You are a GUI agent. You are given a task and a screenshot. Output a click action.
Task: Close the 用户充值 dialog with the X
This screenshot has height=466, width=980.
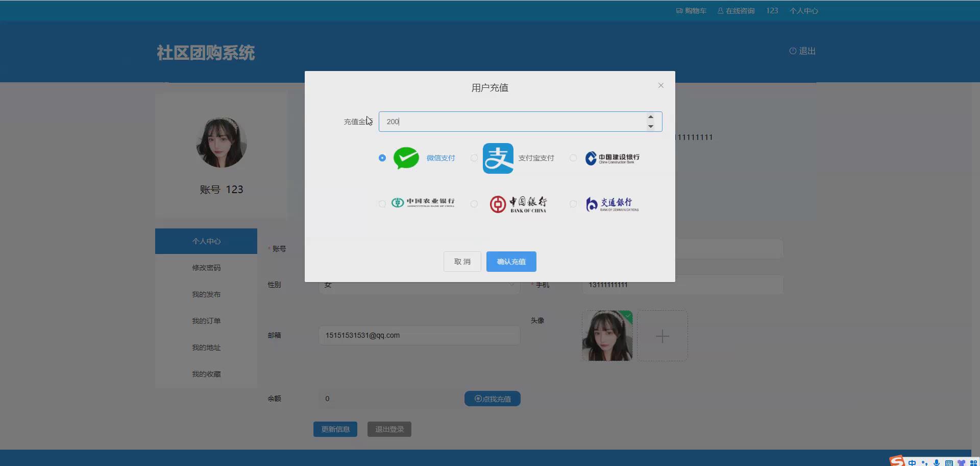pos(661,85)
